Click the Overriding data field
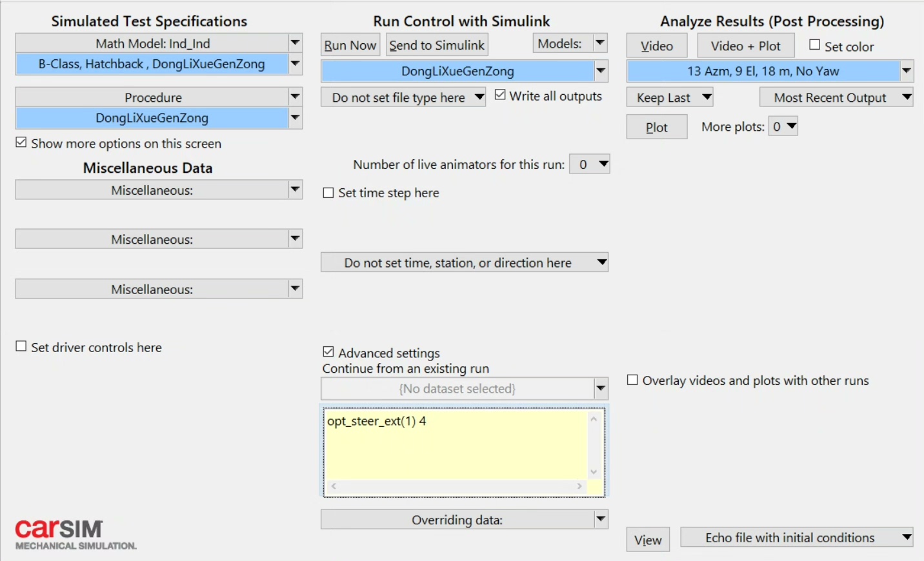Viewport: 924px width, 561px height. click(457, 519)
